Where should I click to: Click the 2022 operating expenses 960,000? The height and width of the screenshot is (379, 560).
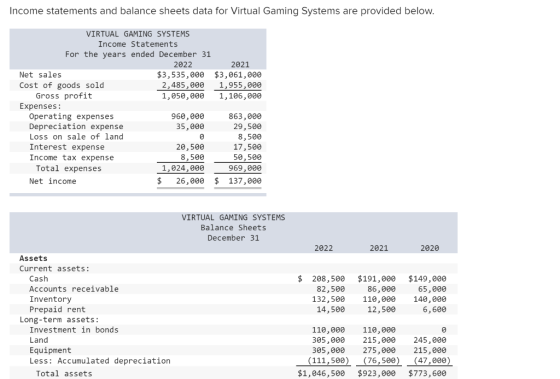coord(188,116)
